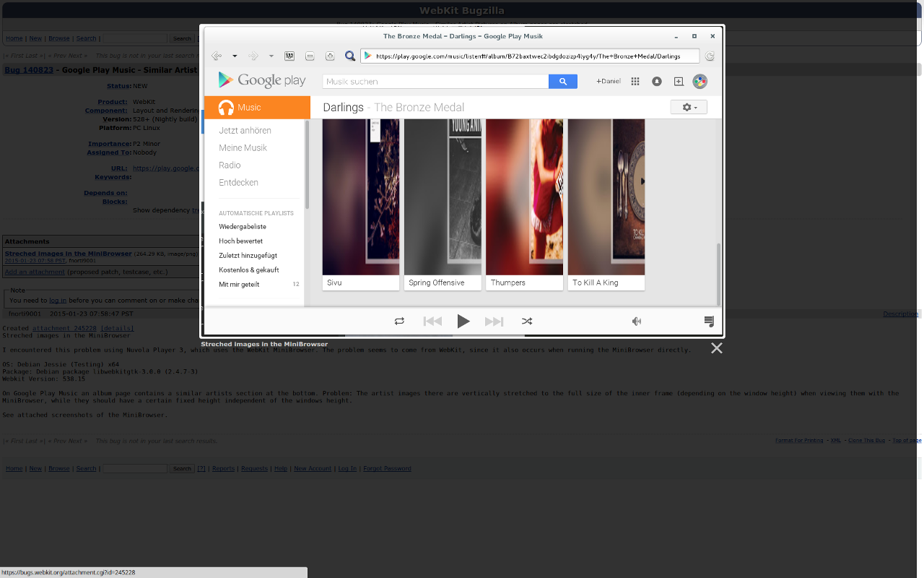Close the attachment preview overlay
The width and height of the screenshot is (924, 578).
(x=716, y=348)
